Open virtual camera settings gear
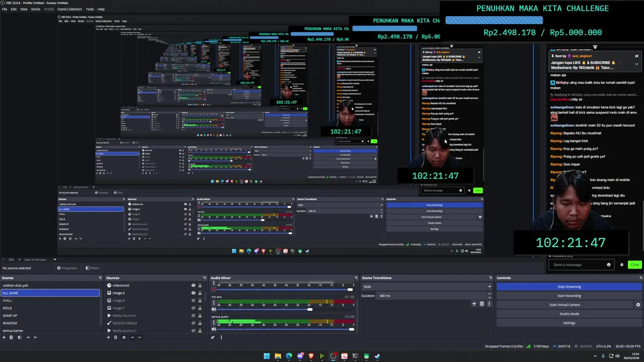The image size is (644, 362). 638,305
